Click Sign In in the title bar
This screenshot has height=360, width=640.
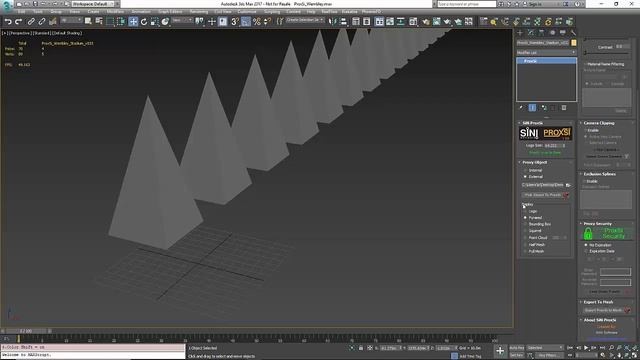coord(535,4)
